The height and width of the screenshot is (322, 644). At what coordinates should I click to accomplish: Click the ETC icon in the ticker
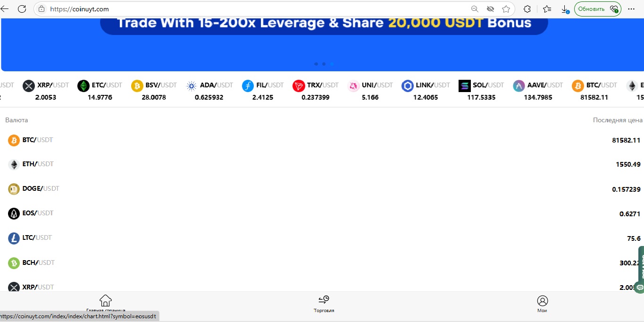84,86
